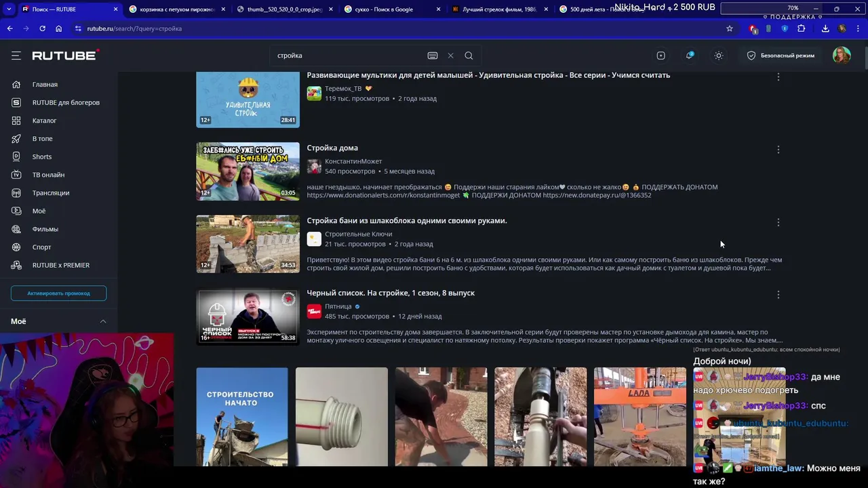Play Черный список video thumbnail
The height and width of the screenshot is (488, 868).
point(248,317)
